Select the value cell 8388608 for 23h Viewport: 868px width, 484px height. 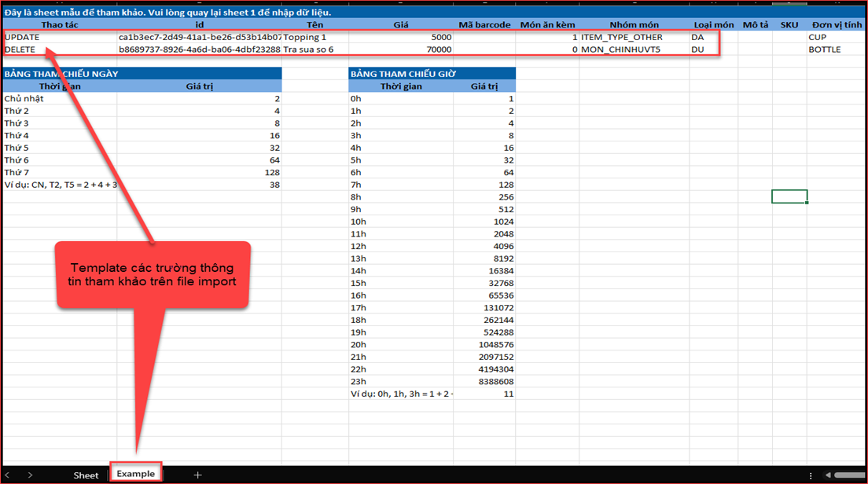click(x=484, y=381)
